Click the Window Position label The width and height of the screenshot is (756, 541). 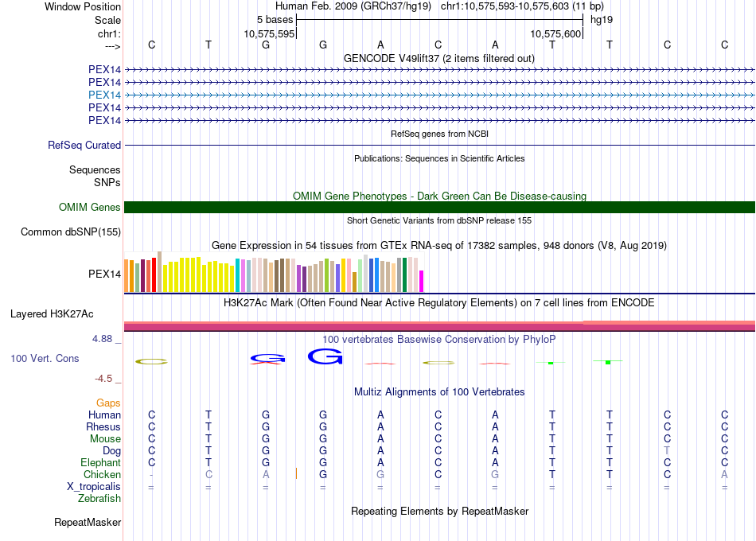pyautogui.click(x=83, y=6)
